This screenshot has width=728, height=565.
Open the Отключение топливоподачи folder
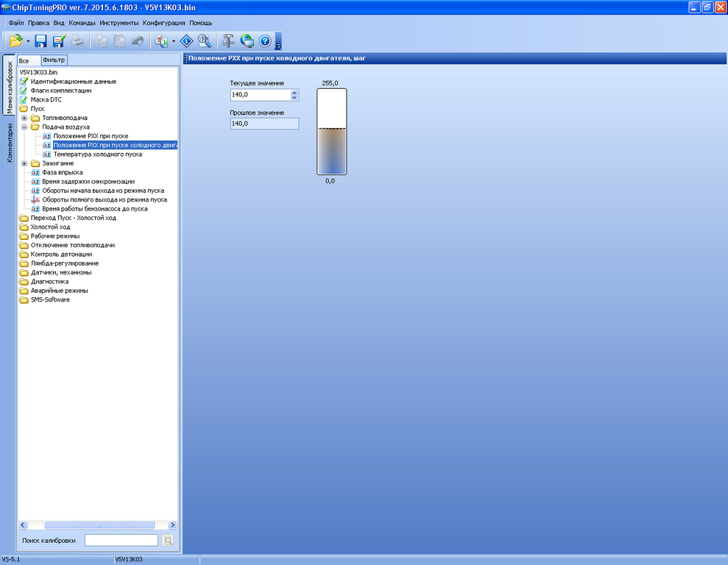pos(72,245)
